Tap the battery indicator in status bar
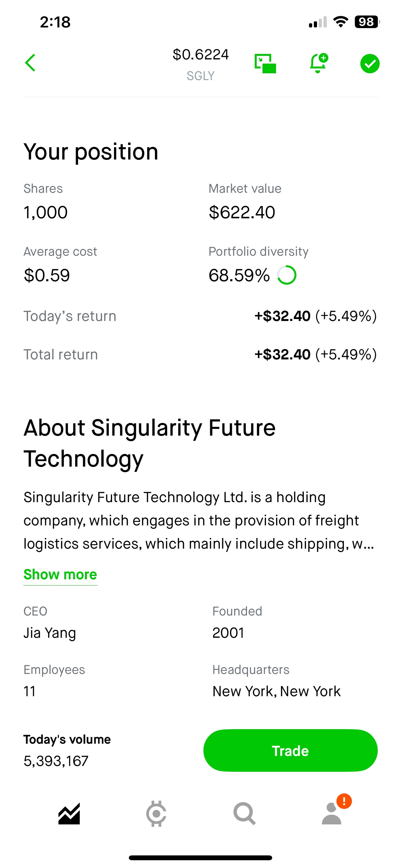This screenshot has width=401, height=868. click(x=367, y=22)
